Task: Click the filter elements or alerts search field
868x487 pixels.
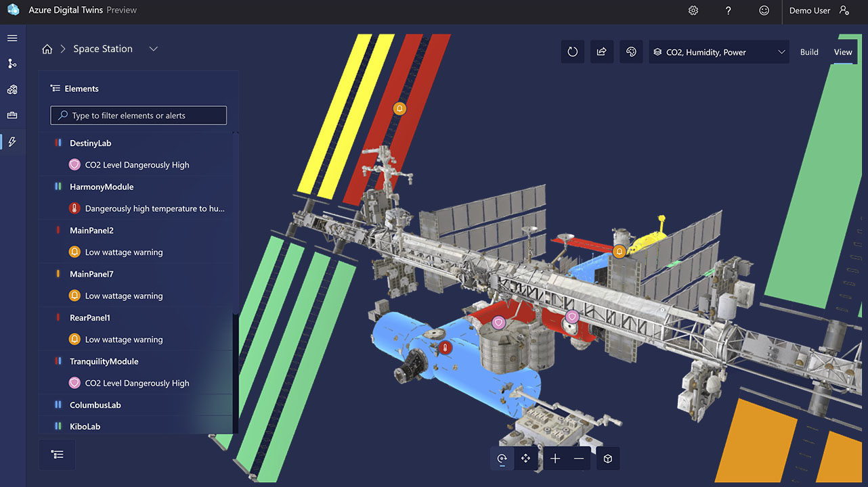Action: (138, 115)
